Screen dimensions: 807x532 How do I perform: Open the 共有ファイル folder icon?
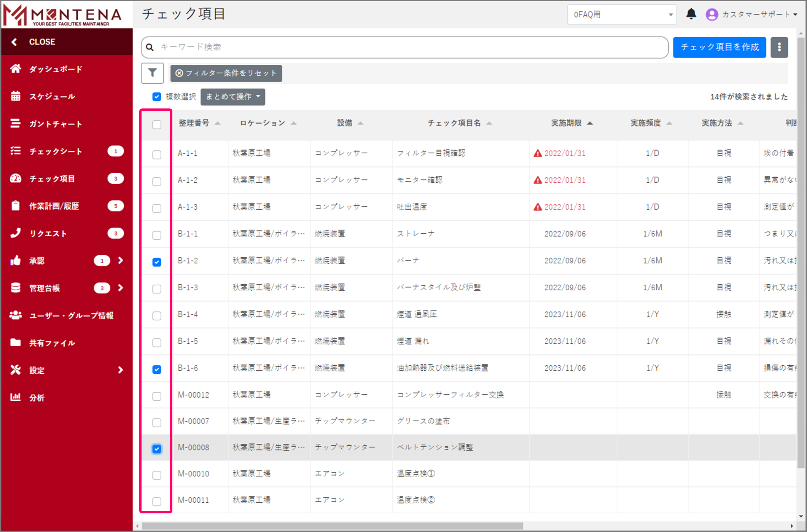[x=16, y=342]
